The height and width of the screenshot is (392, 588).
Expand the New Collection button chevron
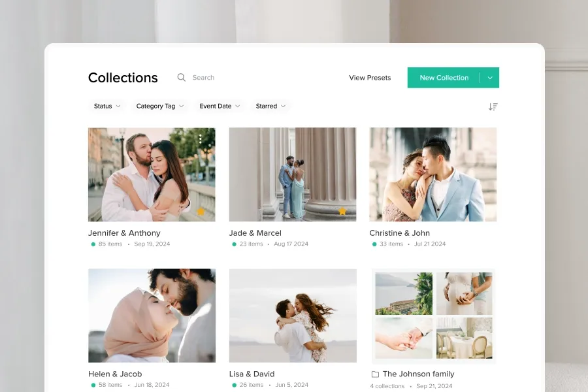(x=489, y=77)
